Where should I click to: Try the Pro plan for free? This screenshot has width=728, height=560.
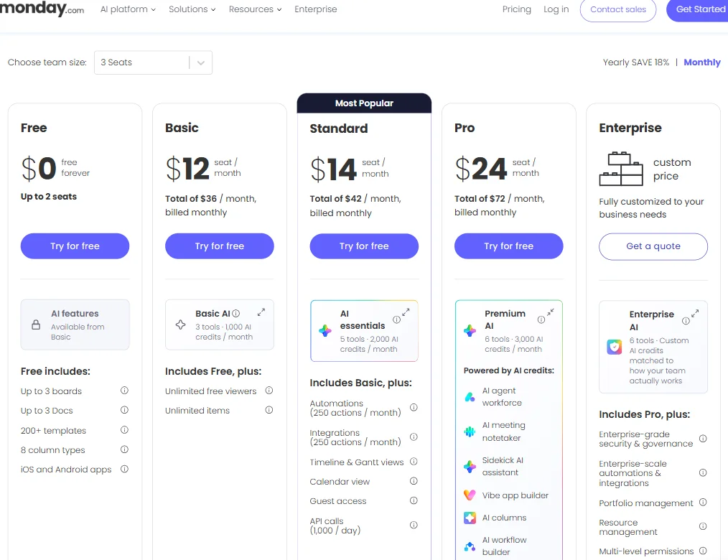click(509, 246)
